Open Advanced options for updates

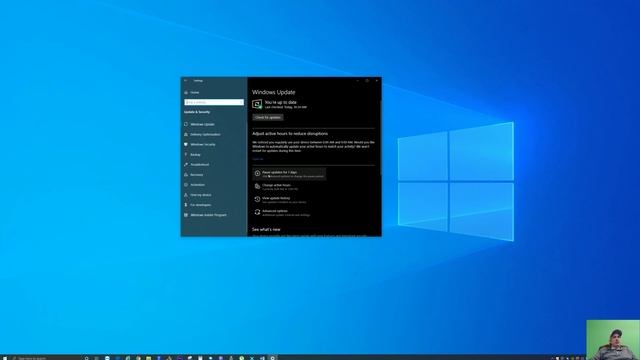click(282, 213)
